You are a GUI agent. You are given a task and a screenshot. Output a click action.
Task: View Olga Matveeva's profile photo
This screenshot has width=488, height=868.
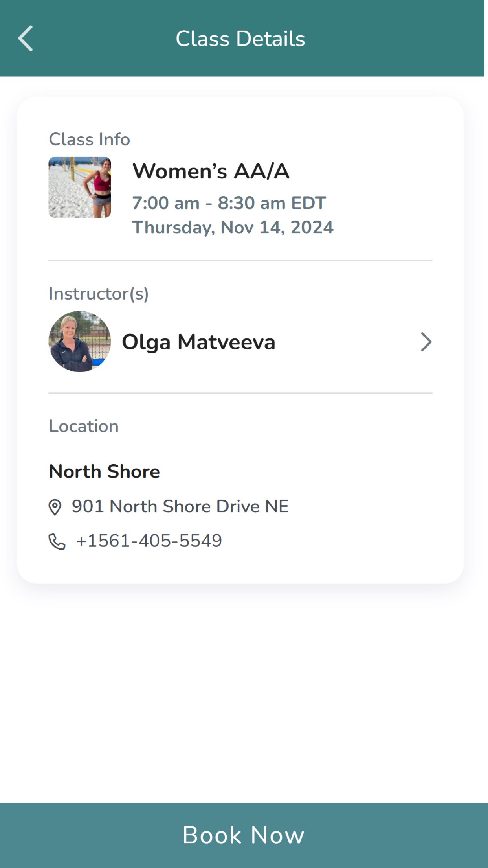[x=80, y=342]
